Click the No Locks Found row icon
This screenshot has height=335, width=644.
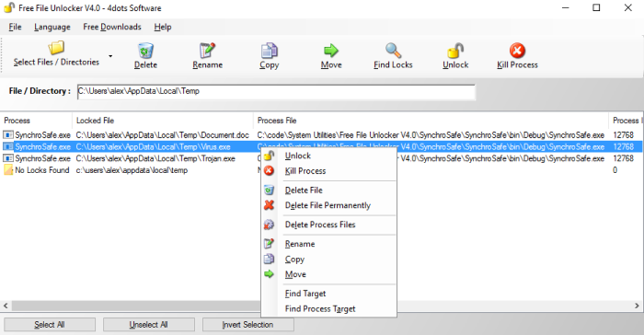[x=8, y=170]
